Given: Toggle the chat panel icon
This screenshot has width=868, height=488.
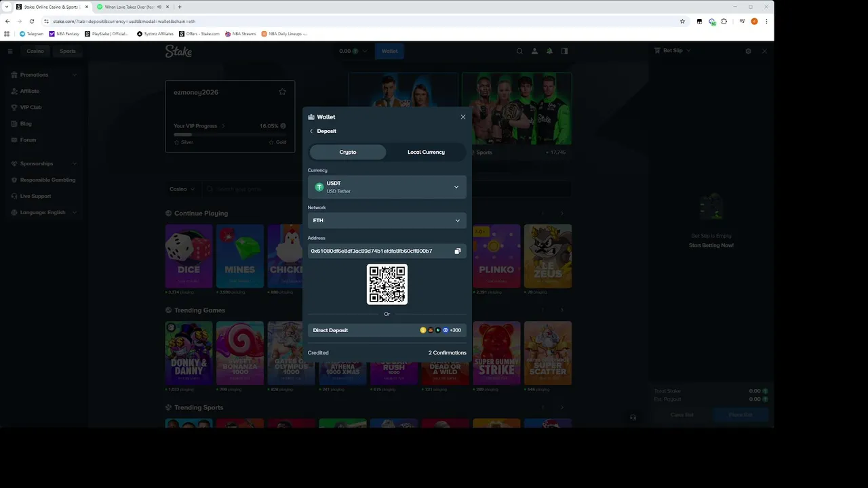Looking at the screenshot, I should point(564,51).
